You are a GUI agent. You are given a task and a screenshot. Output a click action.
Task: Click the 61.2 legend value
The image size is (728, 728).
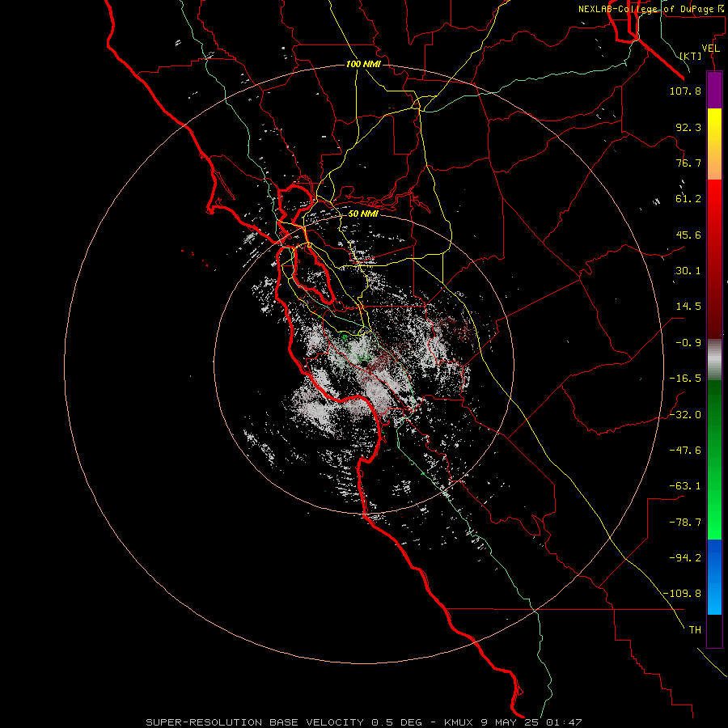point(688,199)
